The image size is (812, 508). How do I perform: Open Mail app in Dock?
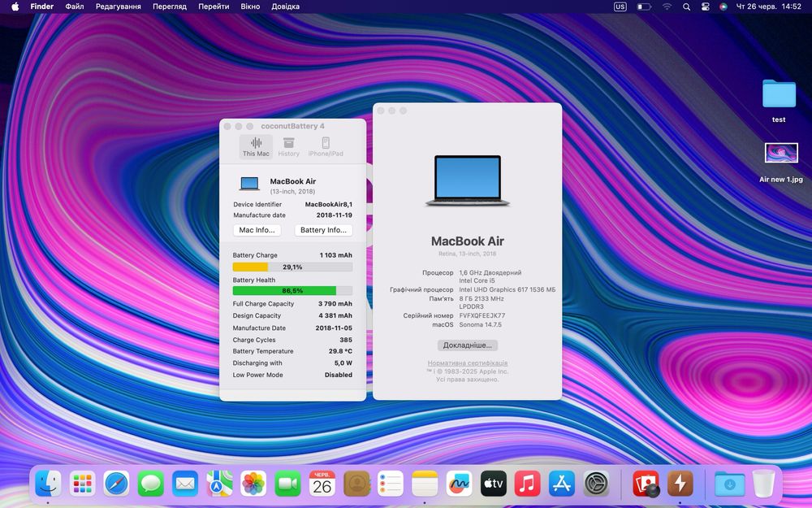(185, 484)
